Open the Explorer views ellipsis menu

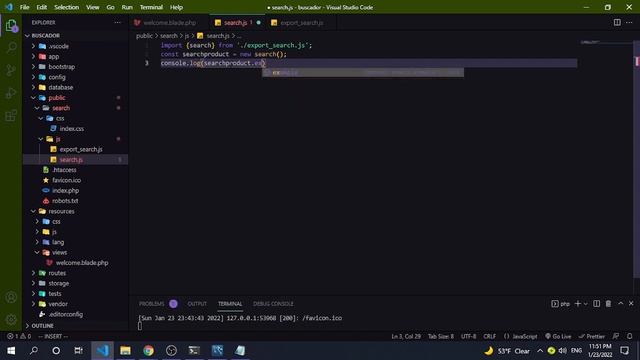[118, 22]
